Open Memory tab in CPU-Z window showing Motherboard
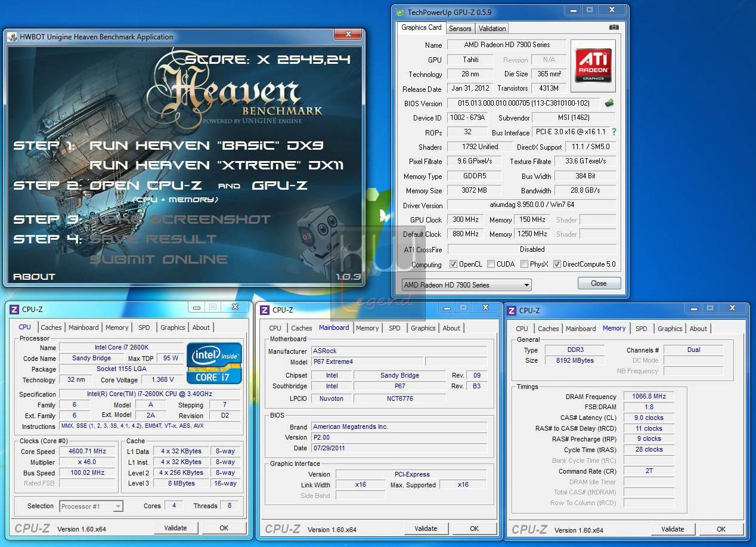The image size is (756, 547). 367,328
